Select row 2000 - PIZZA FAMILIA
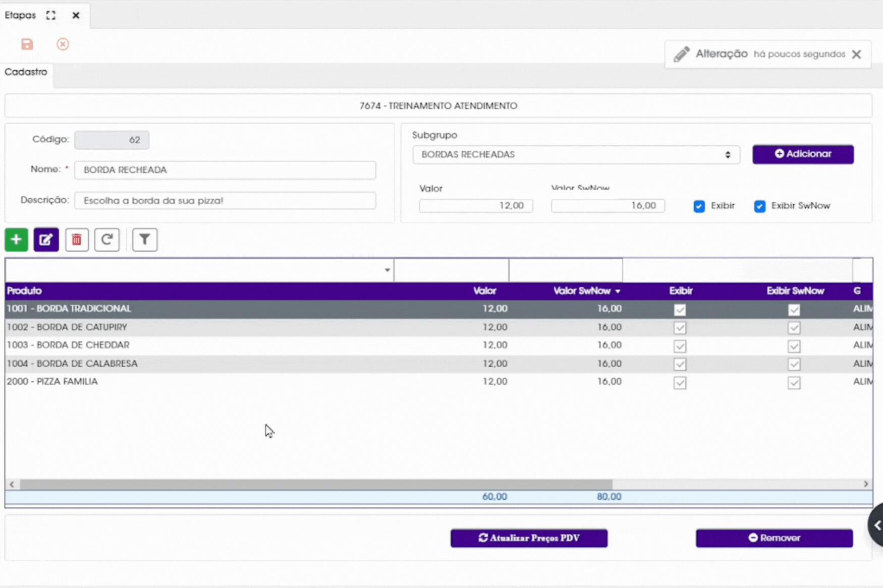 click(x=438, y=382)
